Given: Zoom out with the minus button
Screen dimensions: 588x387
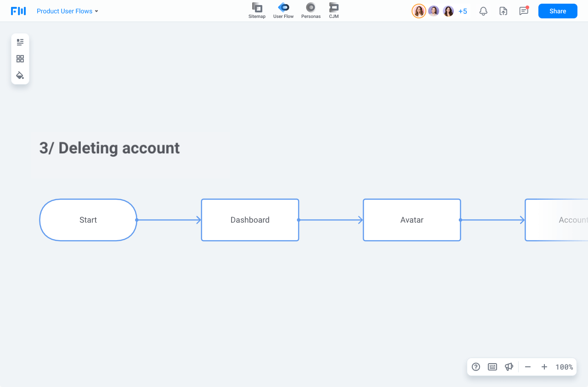Looking at the screenshot, I should [x=528, y=367].
